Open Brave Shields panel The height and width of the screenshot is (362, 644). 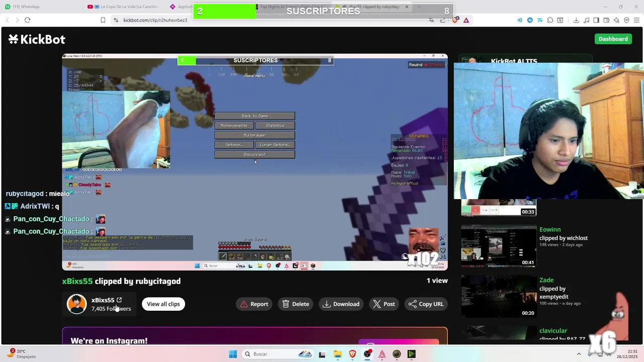point(455,20)
